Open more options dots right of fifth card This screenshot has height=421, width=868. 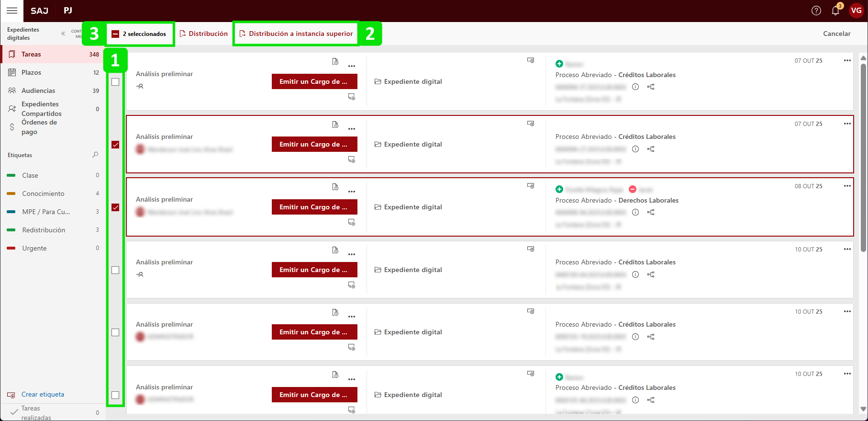coord(847,311)
